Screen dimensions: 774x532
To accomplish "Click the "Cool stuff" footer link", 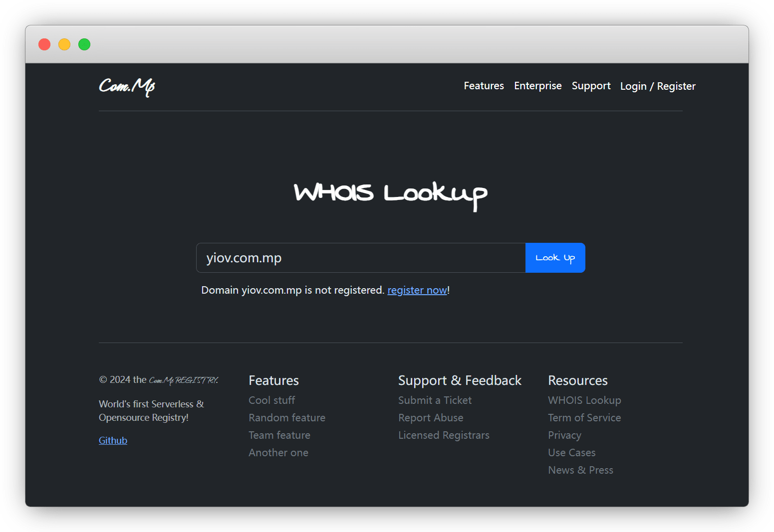I will click(x=271, y=400).
